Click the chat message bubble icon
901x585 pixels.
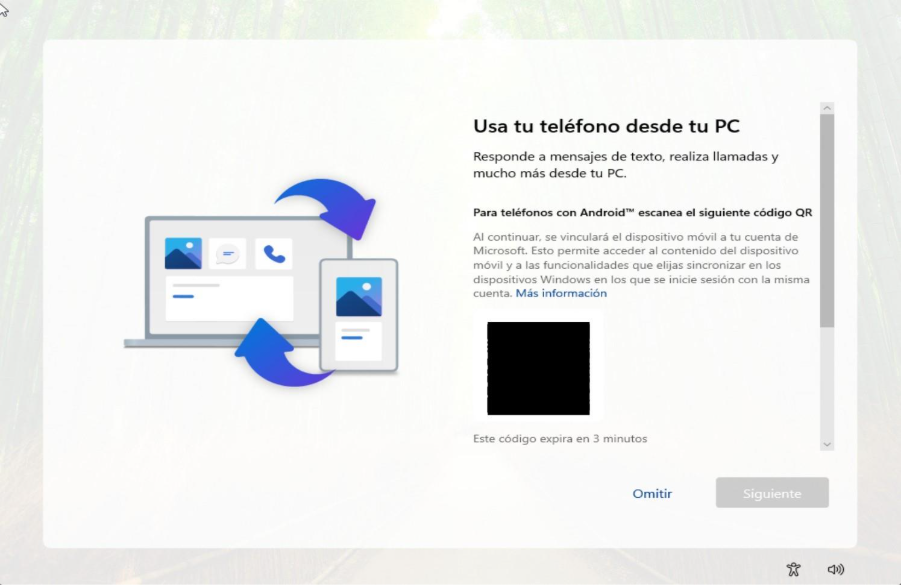coord(228,254)
